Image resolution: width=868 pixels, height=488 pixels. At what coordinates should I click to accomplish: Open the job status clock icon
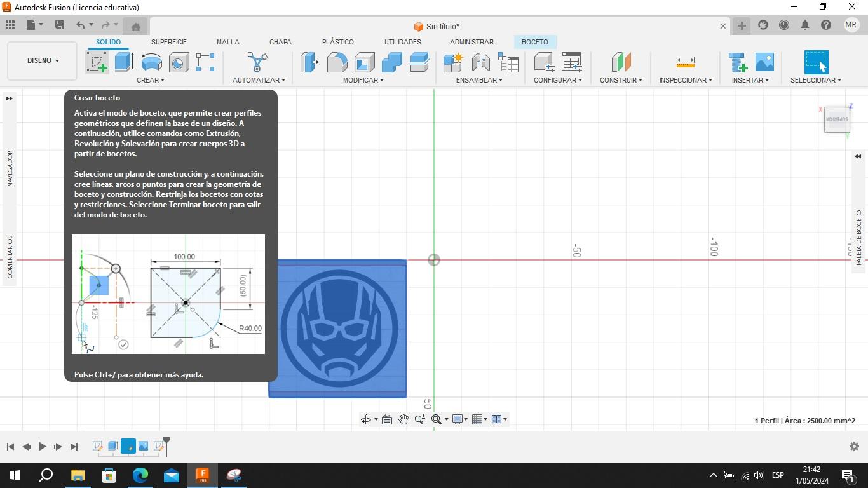[784, 25]
